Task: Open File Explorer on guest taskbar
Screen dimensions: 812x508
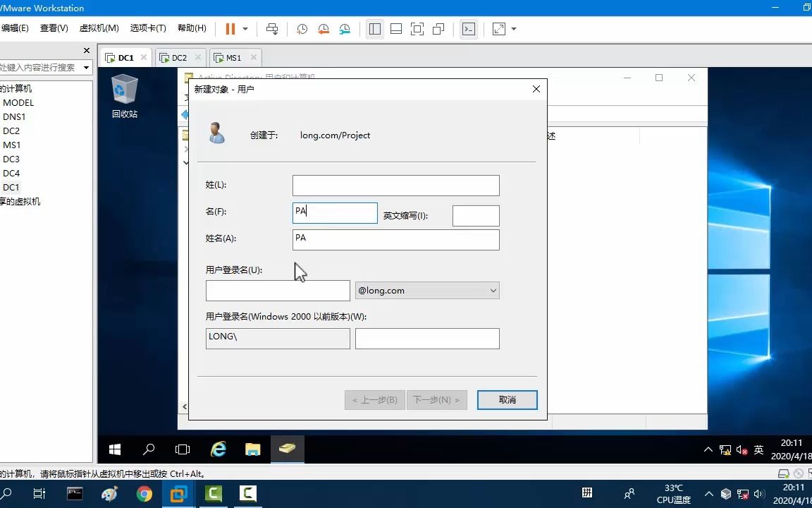Action: [253, 449]
